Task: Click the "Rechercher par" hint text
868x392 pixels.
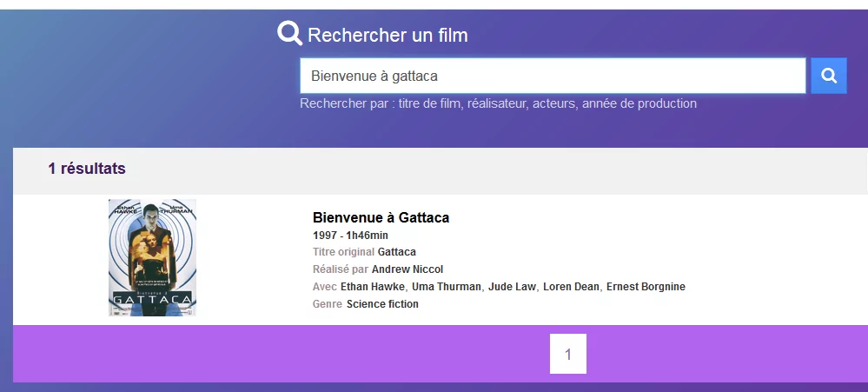Action: 498,103
